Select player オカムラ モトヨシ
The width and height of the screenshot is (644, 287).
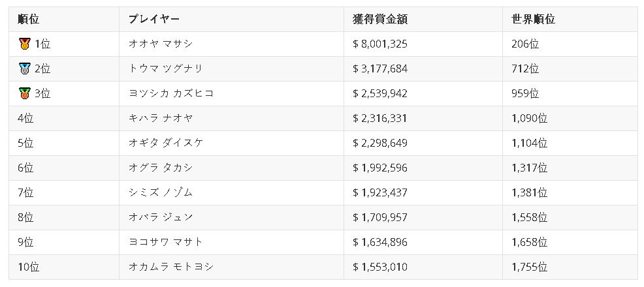pos(171,267)
